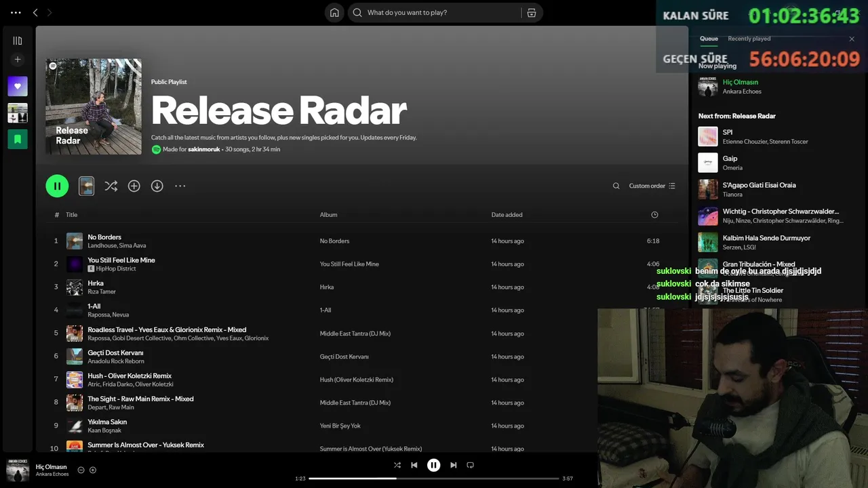Open Yeni Bir Şey Yok album link
868x488 pixels.
tap(340, 426)
